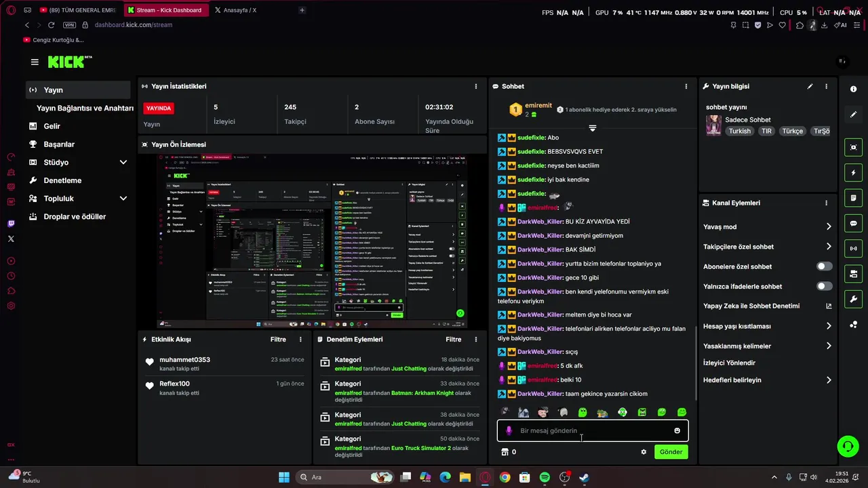Click the info icon in right rail
This screenshot has width=868, height=488.
pos(853,89)
